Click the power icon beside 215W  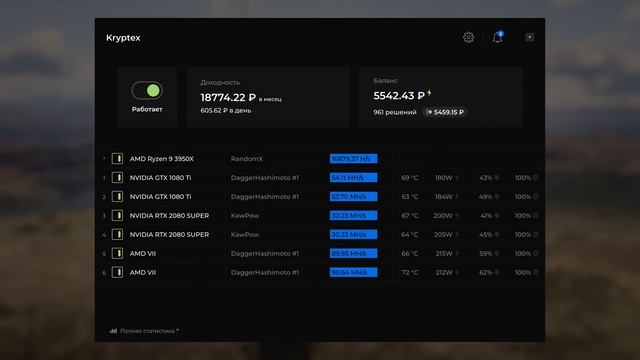tap(457, 253)
